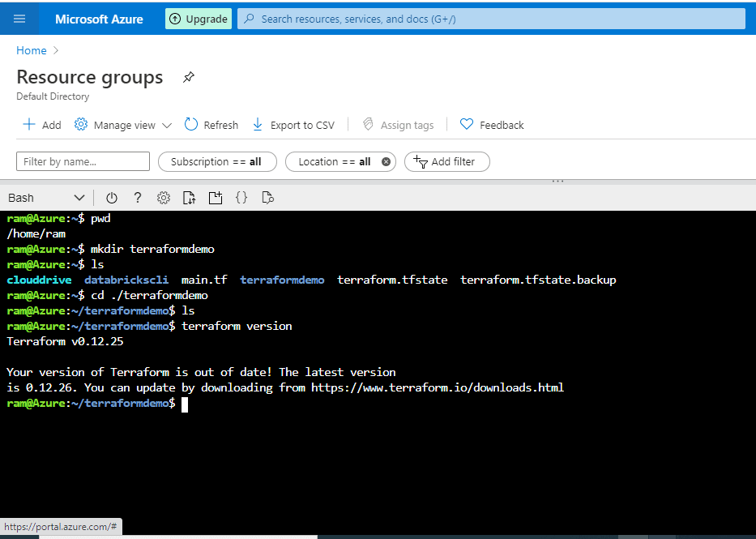The image size is (756, 539).
Task: Click the 'terraform version' command text
Action: click(237, 327)
